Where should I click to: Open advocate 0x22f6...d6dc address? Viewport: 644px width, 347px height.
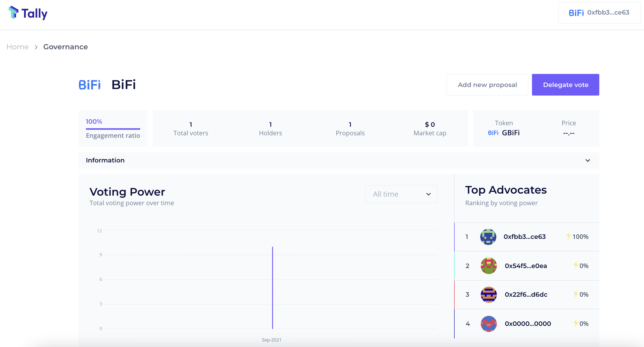pos(526,295)
